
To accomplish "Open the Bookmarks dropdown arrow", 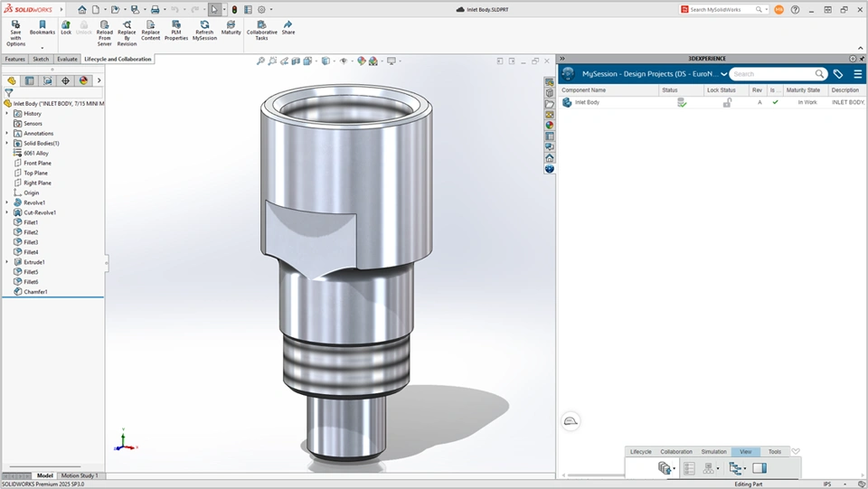I will pos(42,48).
